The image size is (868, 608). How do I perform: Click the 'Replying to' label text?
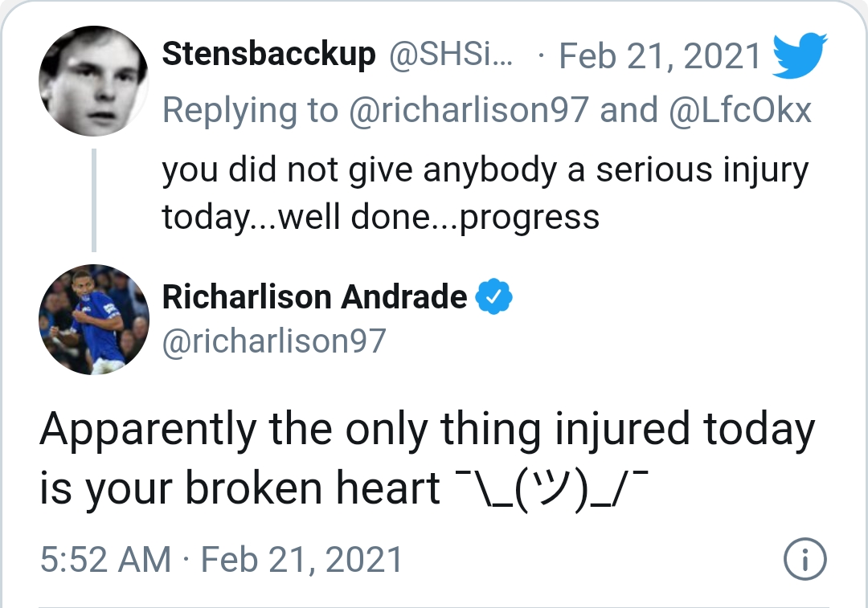click(x=250, y=111)
